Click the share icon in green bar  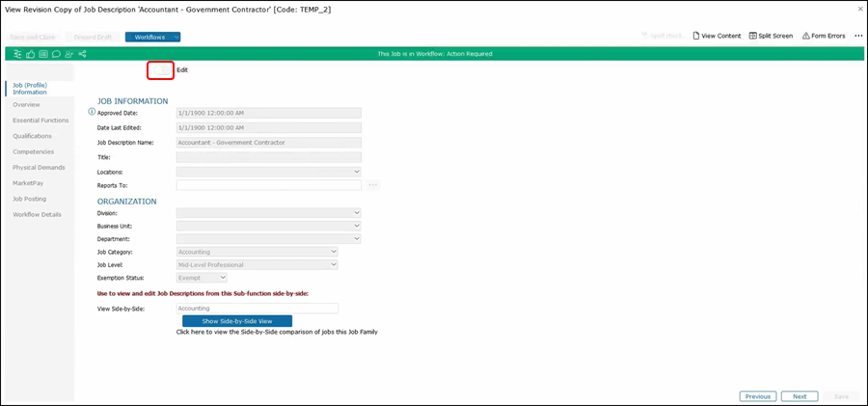(x=82, y=54)
